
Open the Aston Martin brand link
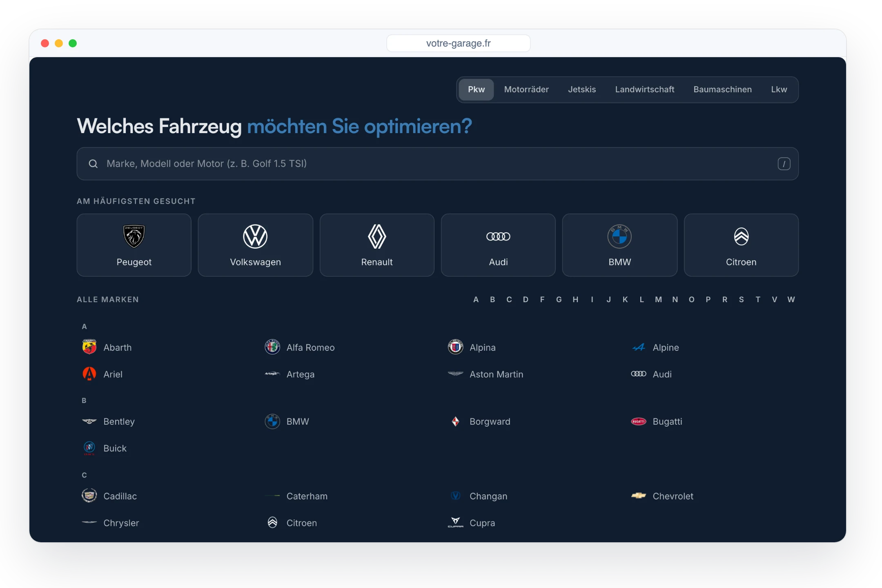coord(486,374)
